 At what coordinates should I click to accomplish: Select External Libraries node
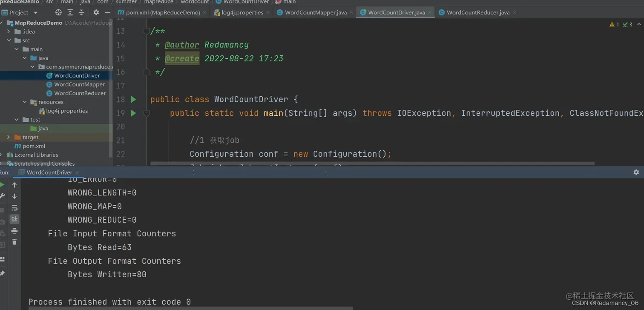(36, 155)
